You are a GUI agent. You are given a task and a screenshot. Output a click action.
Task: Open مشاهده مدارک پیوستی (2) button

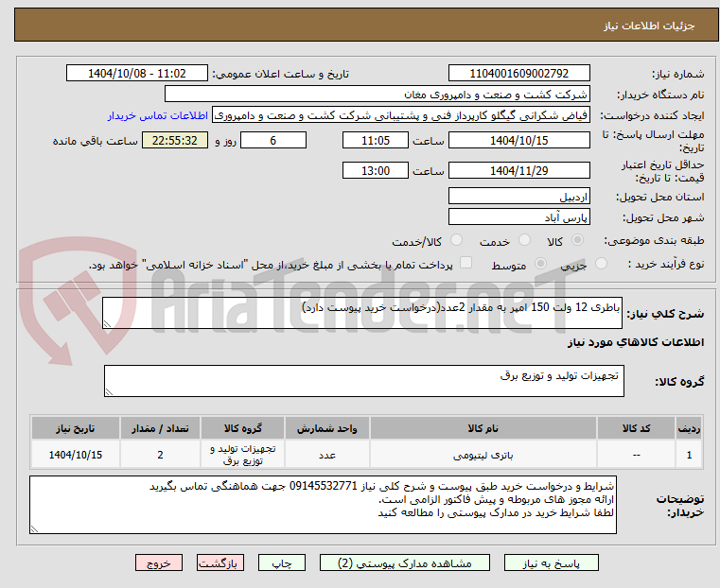pyautogui.click(x=405, y=562)
